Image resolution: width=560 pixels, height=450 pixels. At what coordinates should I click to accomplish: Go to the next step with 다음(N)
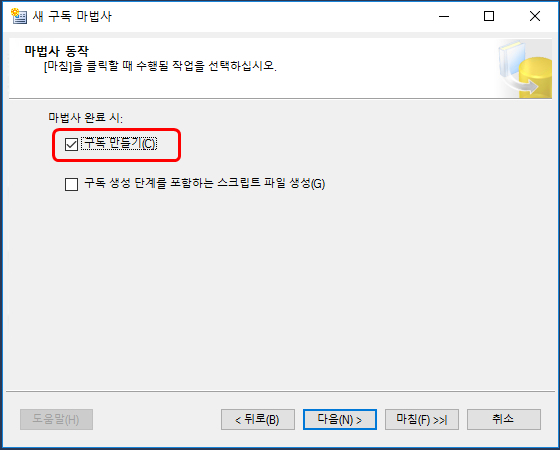tap(340, 419)
